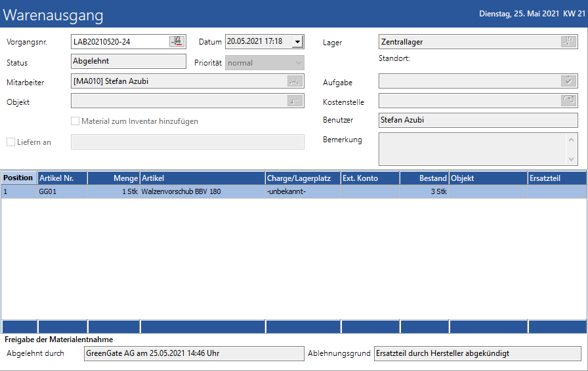Viewport: 588px width, 371px height.
Task: Click the Datum value 20.05.2021 17:18
Action: (x=255, y=41)
